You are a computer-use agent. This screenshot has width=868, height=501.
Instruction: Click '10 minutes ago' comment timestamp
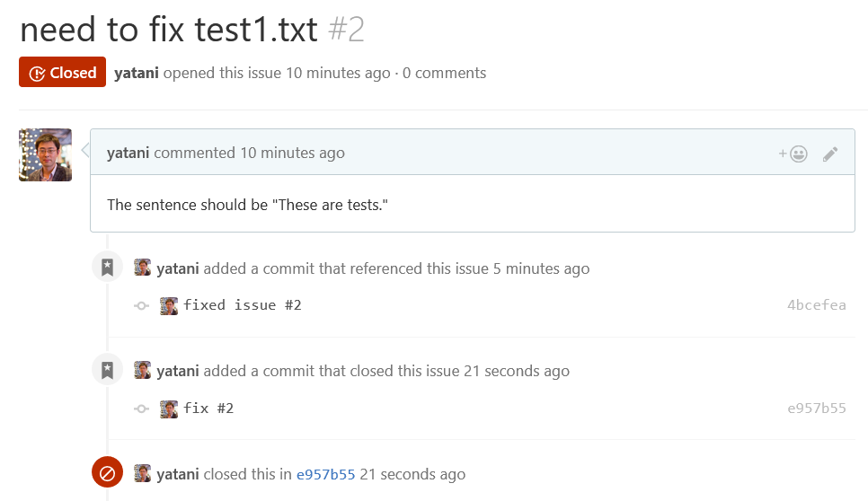pos(292,153)
